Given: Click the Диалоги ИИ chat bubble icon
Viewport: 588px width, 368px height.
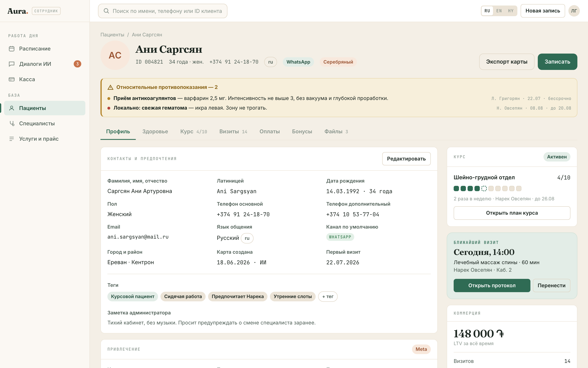Looking at the screenshot, I should [x=12, y=64].
